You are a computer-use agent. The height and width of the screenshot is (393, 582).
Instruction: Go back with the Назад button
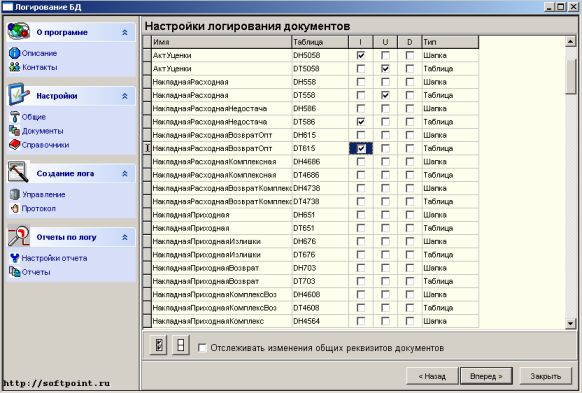pos(432,376)
